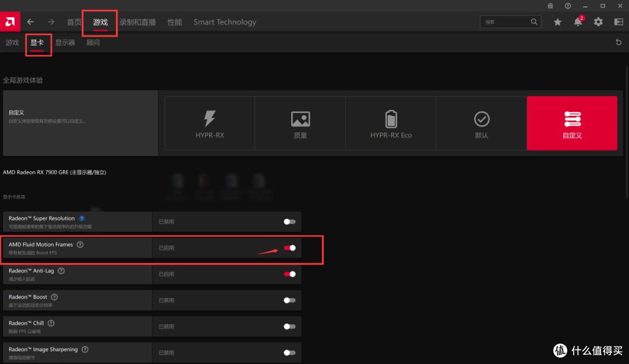629x364 pixels.
Task: Open help icon for Radeon Image Sharpening
Action: click(85, 349)
